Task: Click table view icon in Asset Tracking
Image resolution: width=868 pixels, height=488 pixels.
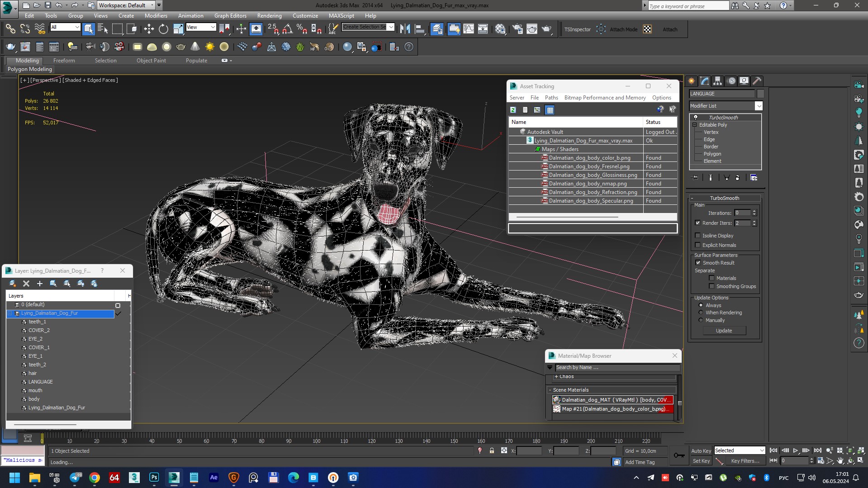Action: pyautogui.click(x=550, y=110)
